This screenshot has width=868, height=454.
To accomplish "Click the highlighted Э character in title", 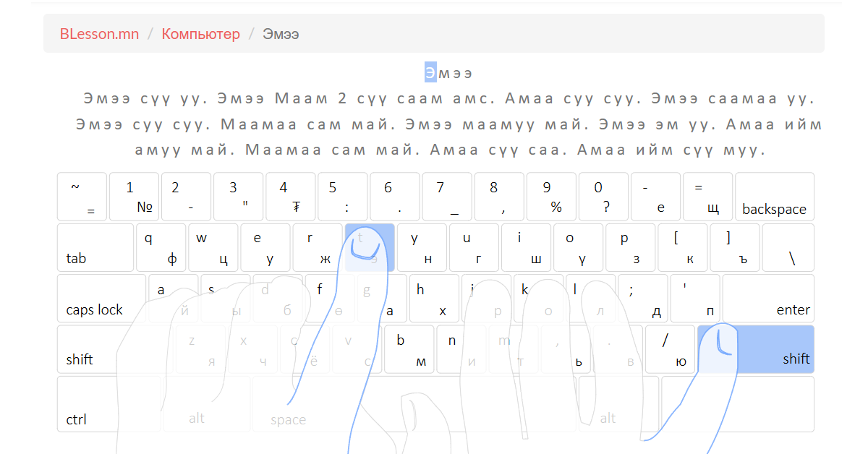I will [430, 73].
